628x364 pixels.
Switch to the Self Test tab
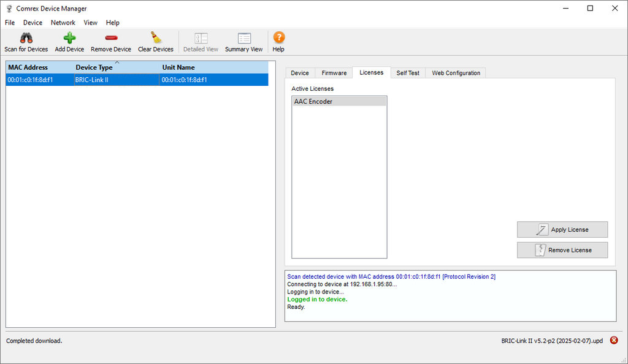pyautogui.click(x=408, y=73)
